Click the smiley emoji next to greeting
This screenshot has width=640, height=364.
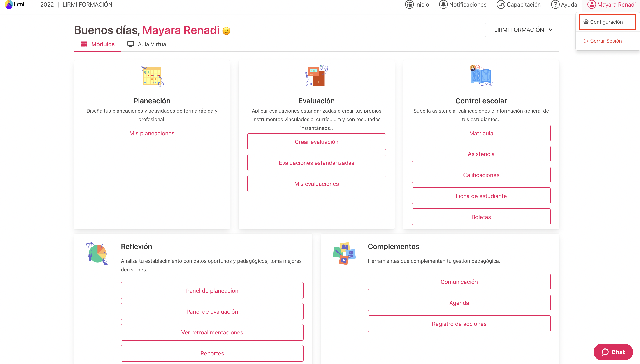pos(226,31)
